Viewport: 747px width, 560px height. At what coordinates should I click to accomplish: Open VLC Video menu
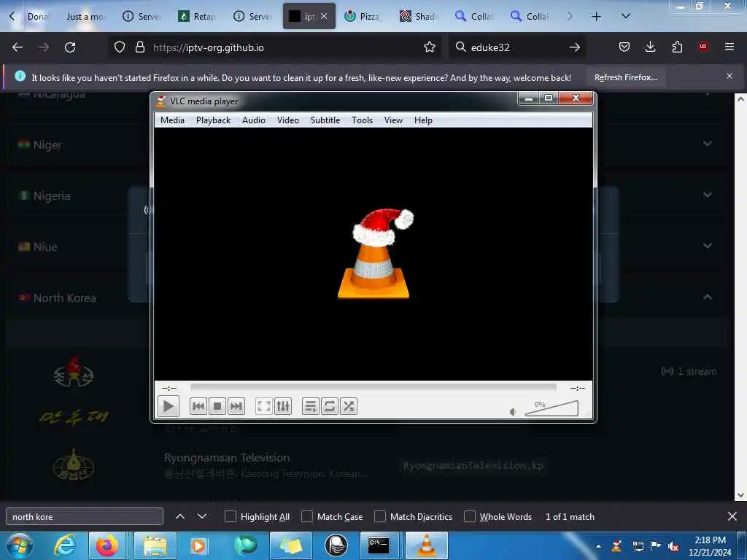pyautogui.click(x=287, y=120)
